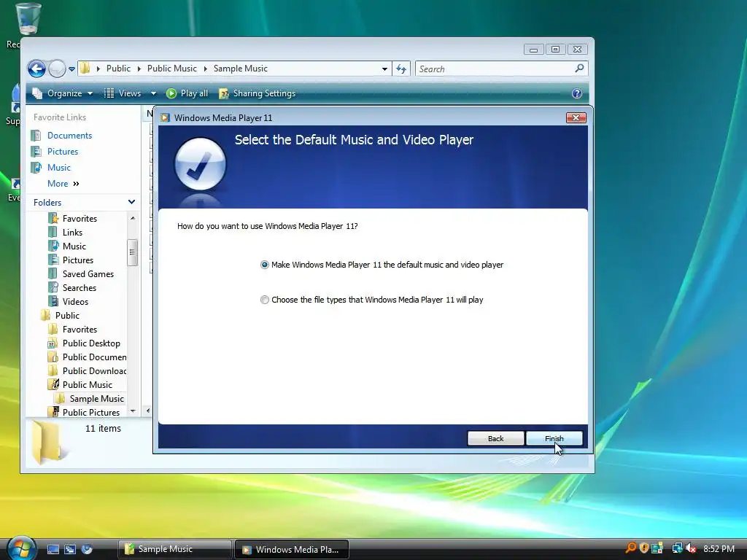Click the security shield tray icon
Image resolution: width=747 pixels, height=560 pixels.
pyautogui.click(x=644, y=548)
